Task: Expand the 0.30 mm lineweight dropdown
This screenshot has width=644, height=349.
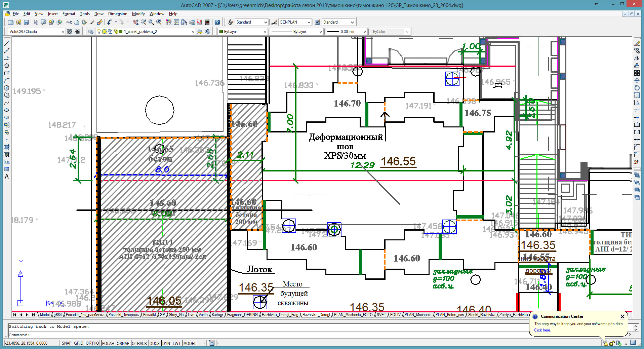Action: pyautogui.click(x=364, y=32)
